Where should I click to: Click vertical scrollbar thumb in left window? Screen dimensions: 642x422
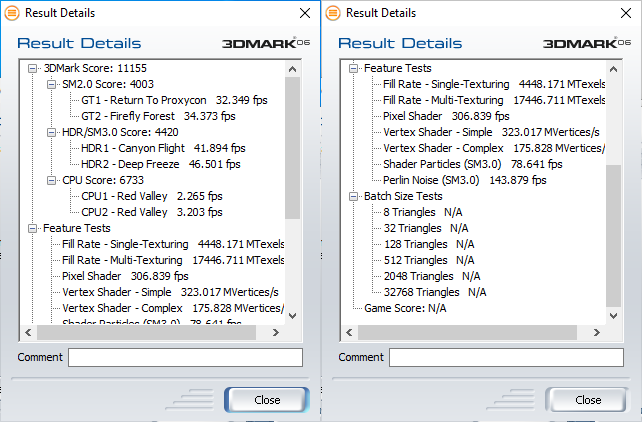[x=292, y=148]
